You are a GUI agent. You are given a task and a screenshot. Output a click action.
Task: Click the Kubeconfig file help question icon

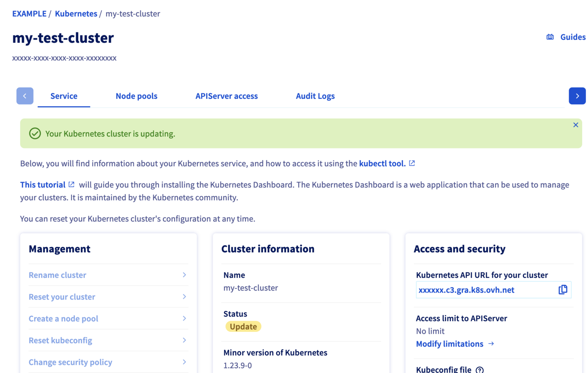click(x=480, y=370)
